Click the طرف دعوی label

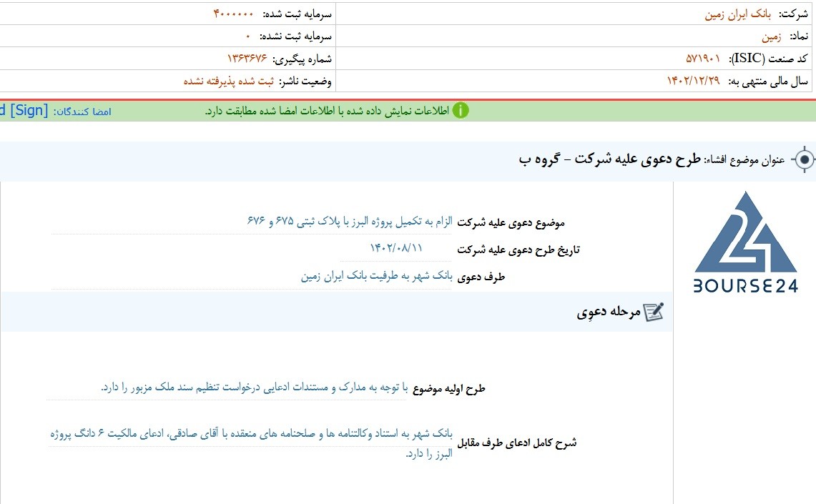pos(481,277)
